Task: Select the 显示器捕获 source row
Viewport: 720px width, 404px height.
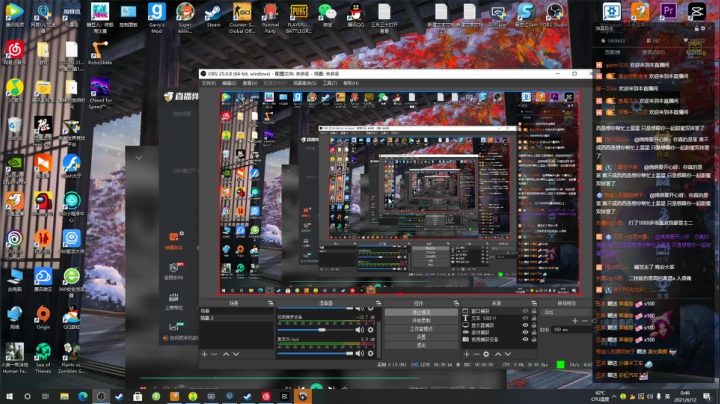Action: click(x=498, y=325)
